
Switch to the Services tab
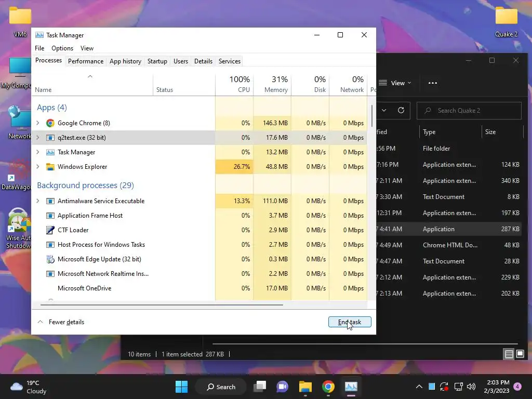[x=229, y=61]
